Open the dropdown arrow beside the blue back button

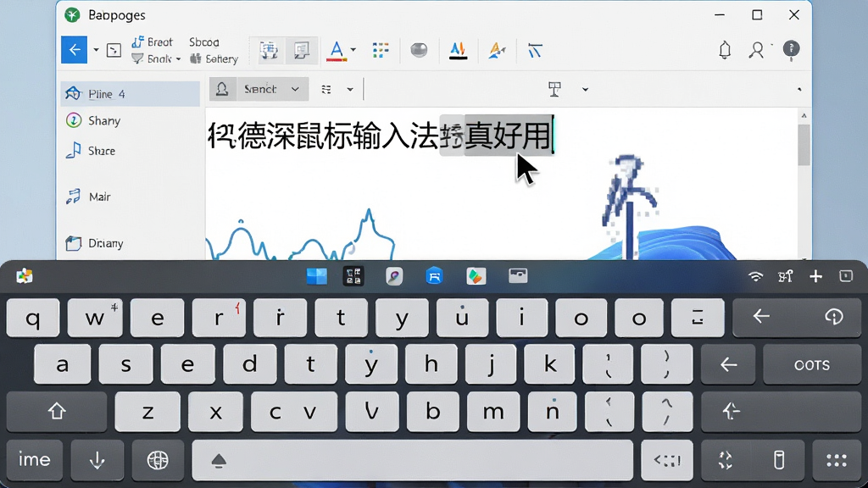click(96, 50)
